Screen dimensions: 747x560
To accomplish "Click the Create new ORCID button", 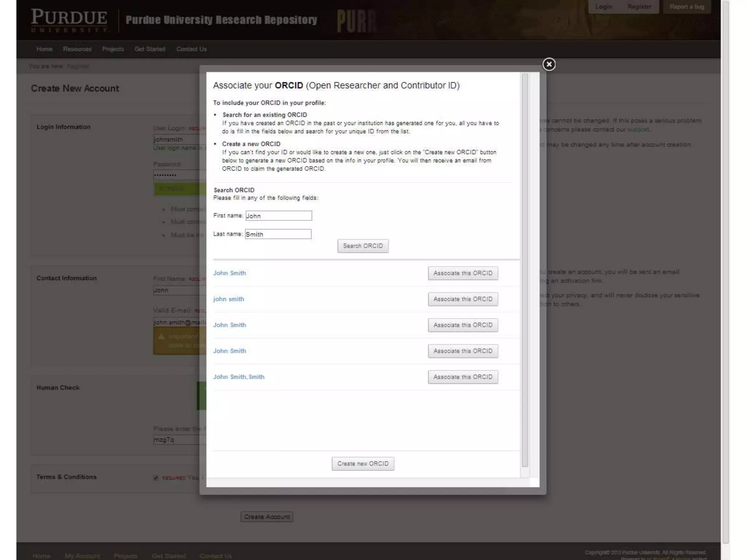I will [363, 464].
